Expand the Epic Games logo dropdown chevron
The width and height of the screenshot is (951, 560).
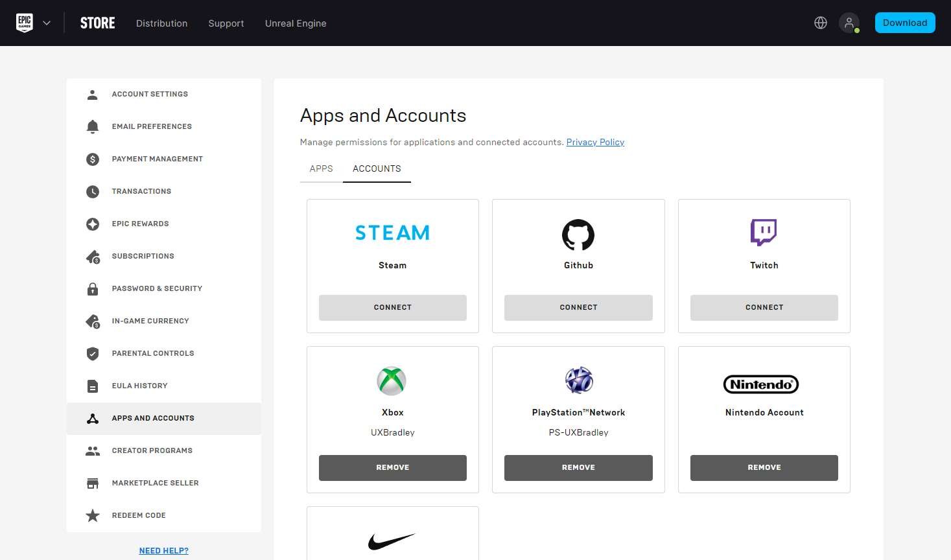[x=47, y=23]
